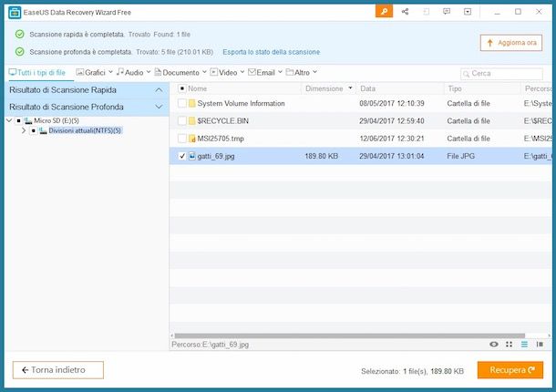The width and height of the screenshot is (556, 392).
Task: Click the Aggiorna ora button
Action: click(511, 43)
